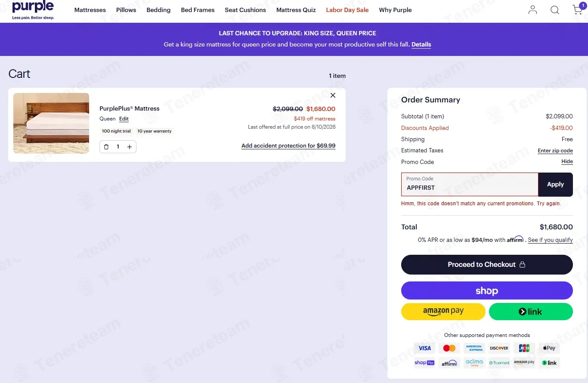Screen dimensions: 588x383
Task: Add accident protection for $69.99
Action: [288, 146]
